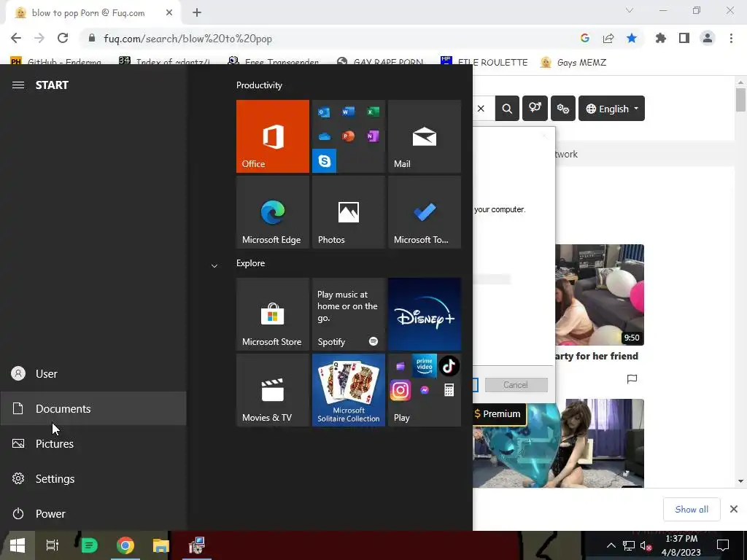747x560 pixels.
Task: Toggle the bookmark star
Action: [632, 38]
